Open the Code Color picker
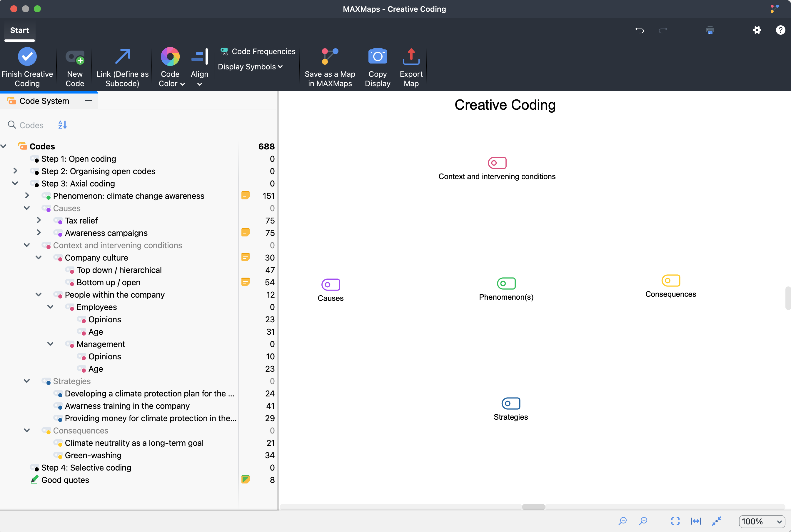791x532 pixels. click(x=171, y=66)
